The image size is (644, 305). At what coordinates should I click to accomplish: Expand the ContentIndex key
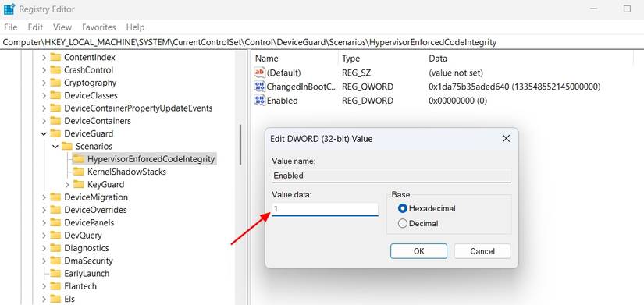[44, 58]
